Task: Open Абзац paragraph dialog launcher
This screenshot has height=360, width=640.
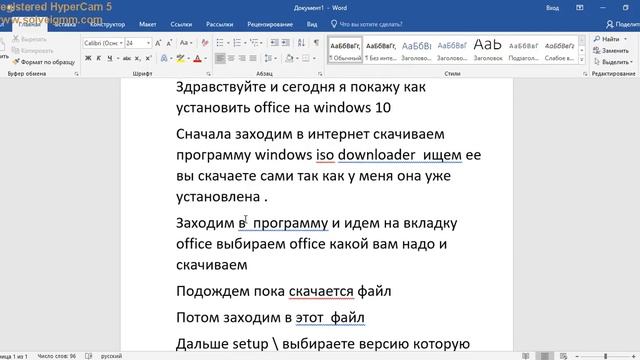Action: [320, 74]
